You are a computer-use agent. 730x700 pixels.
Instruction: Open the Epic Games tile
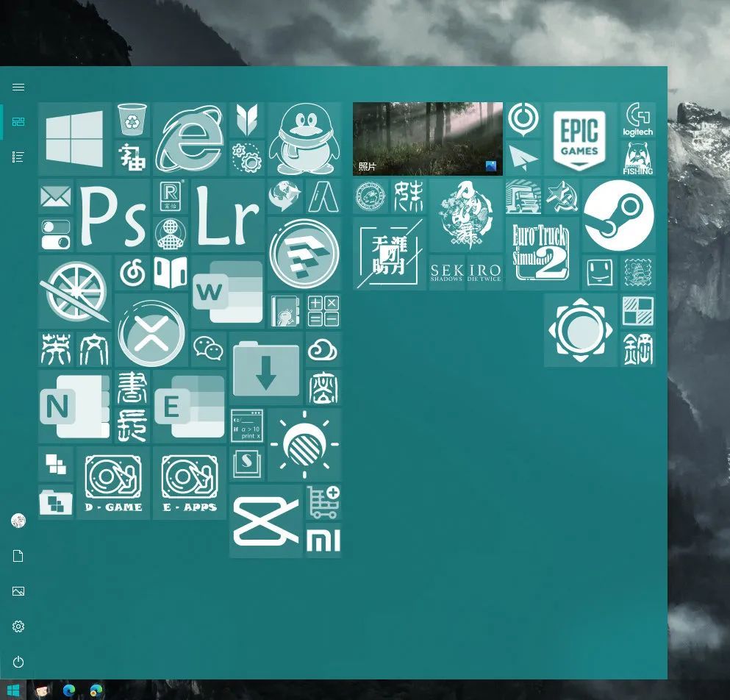(x=580, y=139)
